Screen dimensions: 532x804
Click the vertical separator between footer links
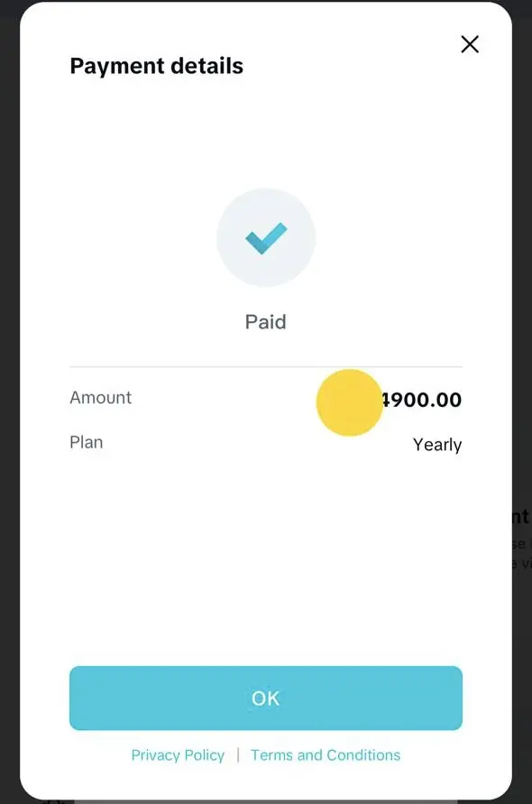[x=238, y=755]
